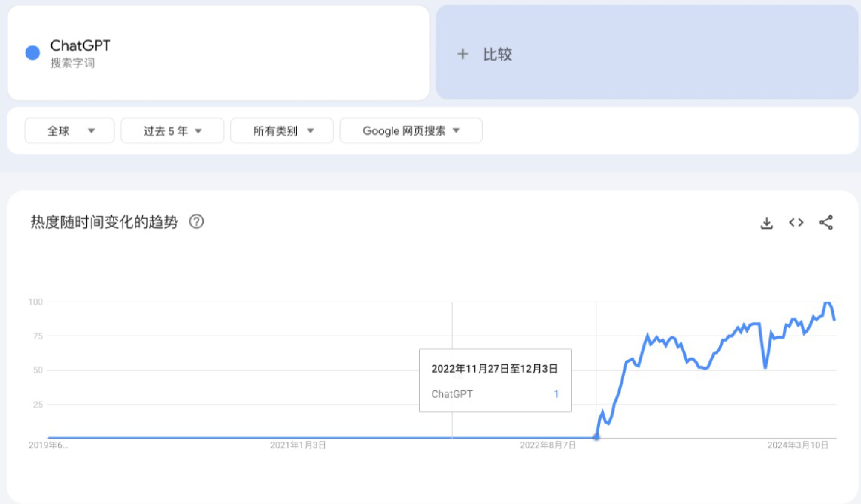Click the 2021年1月3日 axis label

298,445
